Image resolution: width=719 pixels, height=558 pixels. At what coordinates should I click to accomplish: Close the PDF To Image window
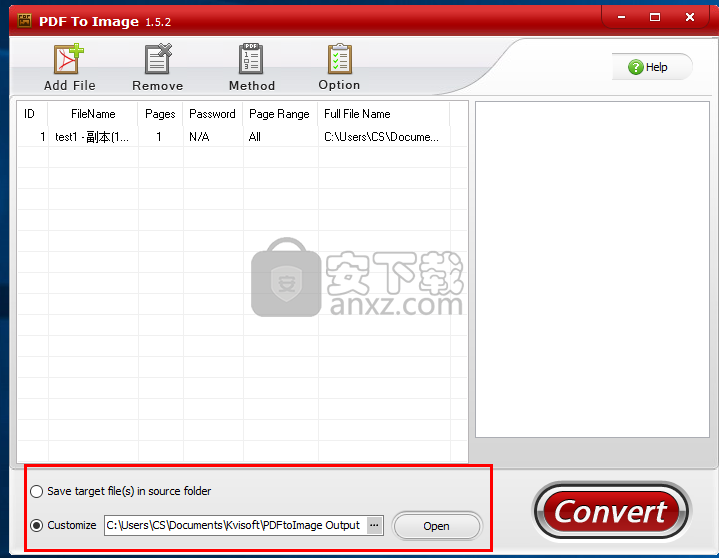point(689,17)
